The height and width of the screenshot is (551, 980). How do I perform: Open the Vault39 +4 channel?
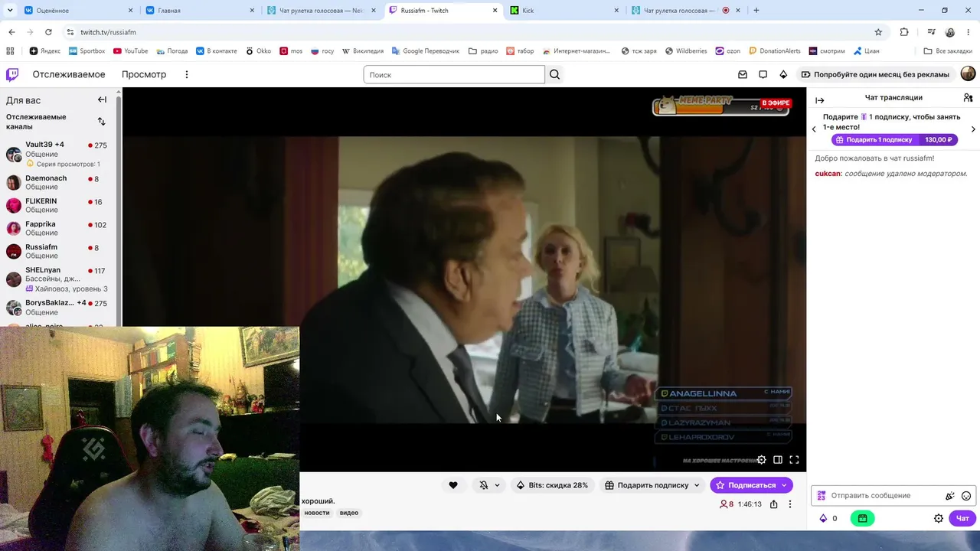click(x=58, y=154)
